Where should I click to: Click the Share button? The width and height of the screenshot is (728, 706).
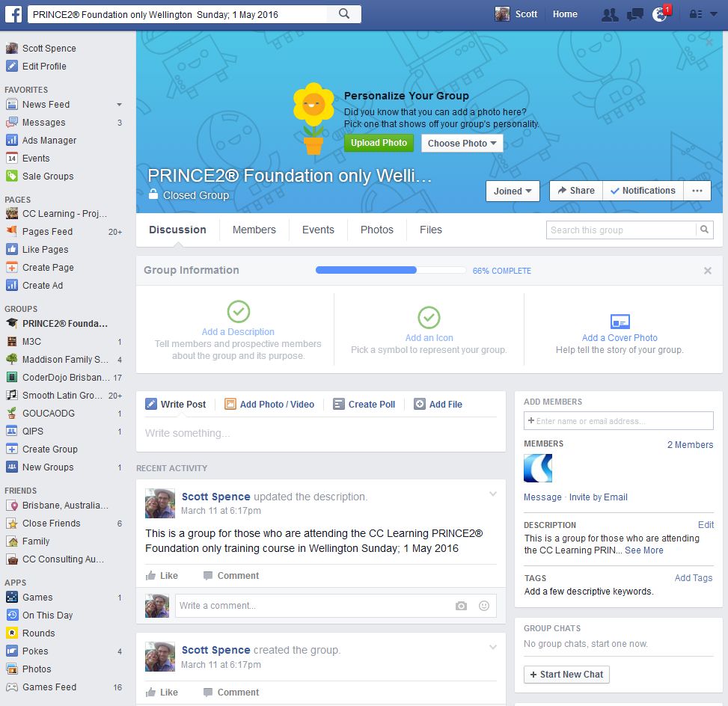coord(576,190)
